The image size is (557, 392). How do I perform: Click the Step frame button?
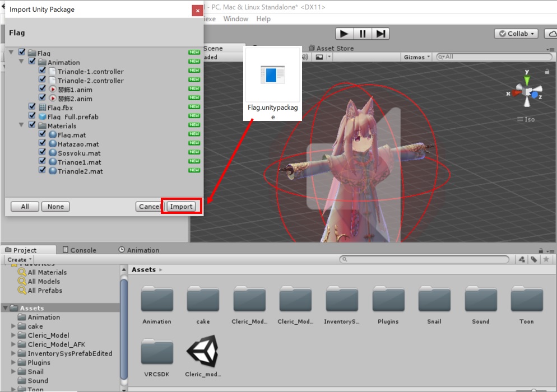coord(380,34)
